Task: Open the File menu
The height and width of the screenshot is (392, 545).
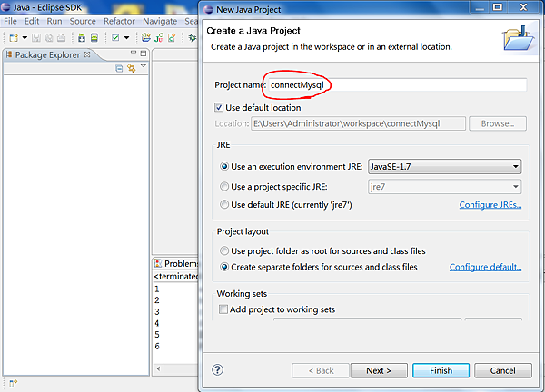Action: (x=10, y=21)
